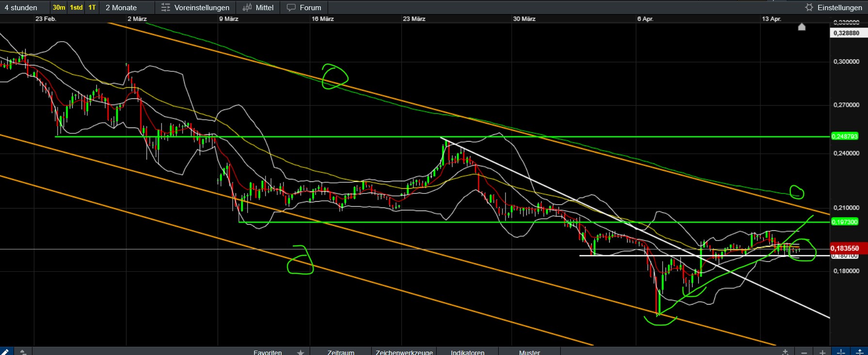Image resolution: width=868 pixels, height=355 pixels.
Task: Click the icon left of zoom out
Action: click(785, 352)
